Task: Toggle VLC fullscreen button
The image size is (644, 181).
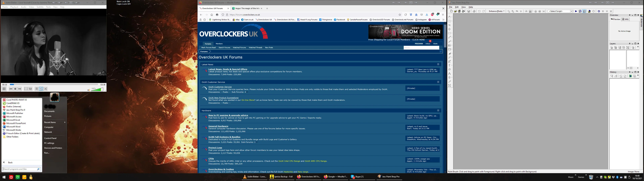Action: click(x=26, y=89)
